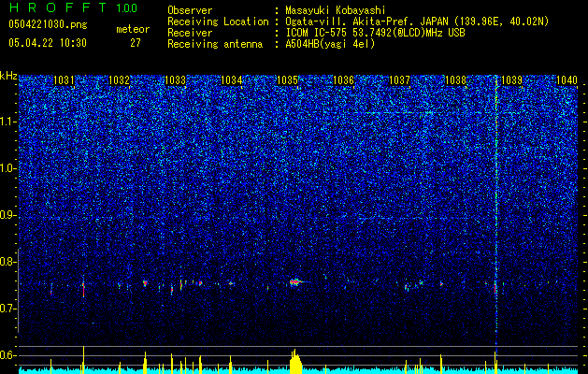The image size is (588, 374).
Task: Click the meteor count value 27
Action: pos(136,43)
